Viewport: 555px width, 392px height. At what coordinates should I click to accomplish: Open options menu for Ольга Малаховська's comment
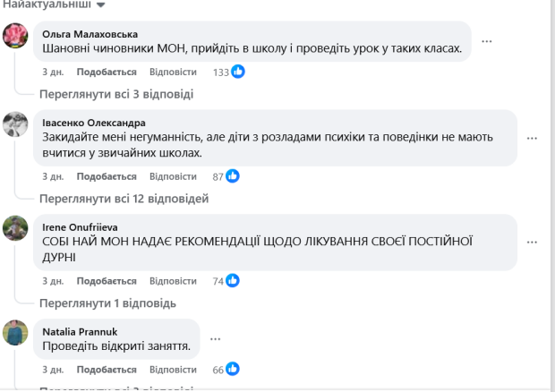[487, 41]
